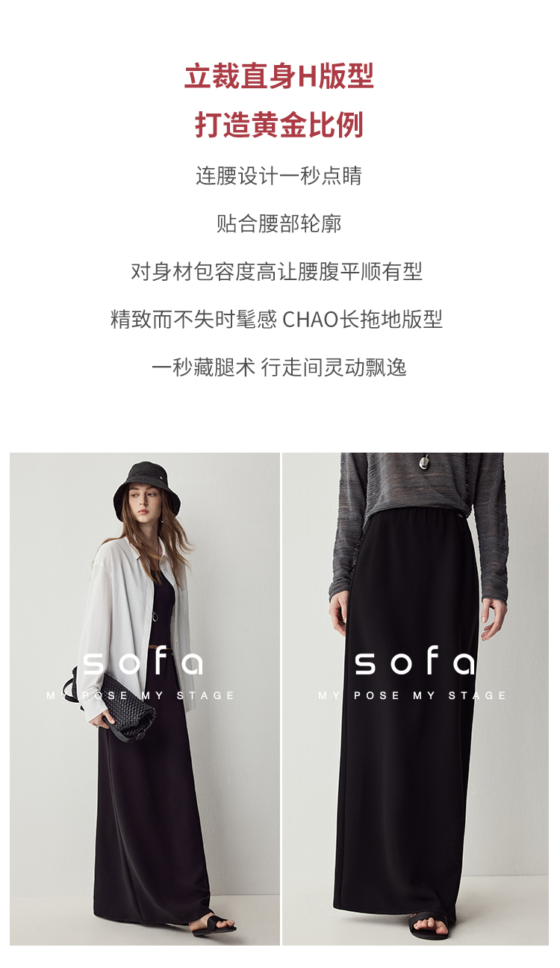
Task: Select the text line 贴合腰部轮廓
Action: tap(279, 223)
